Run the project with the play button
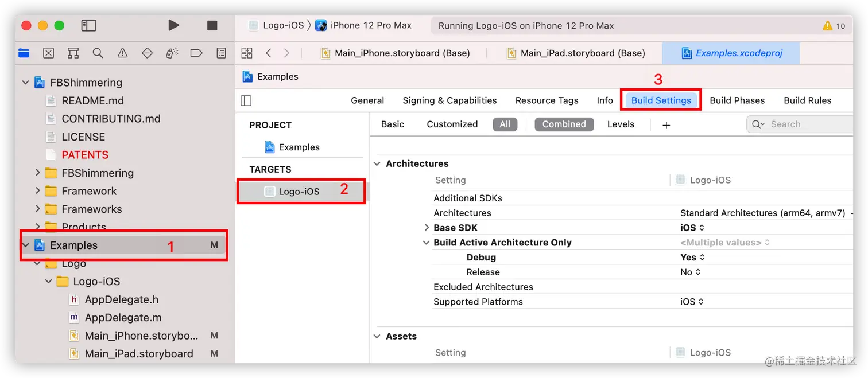The image size is (868, 378). 173,25
